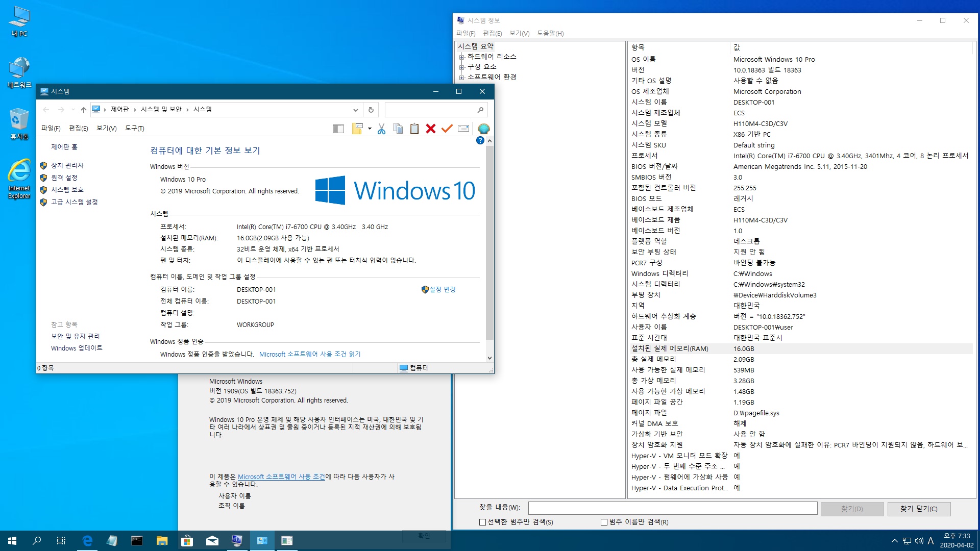Click the 제어판 홈 link
This screenshot has height=551, width=980.
click(64, 147)
